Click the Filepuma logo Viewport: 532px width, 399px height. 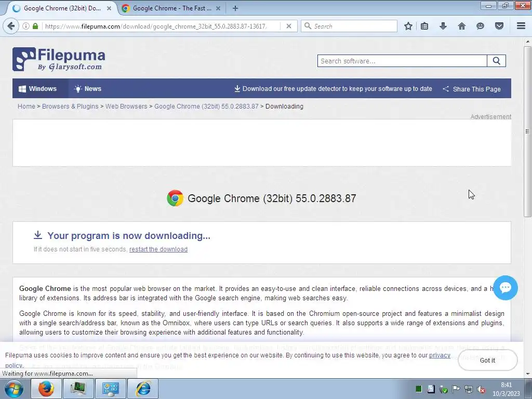pos(59,59)
